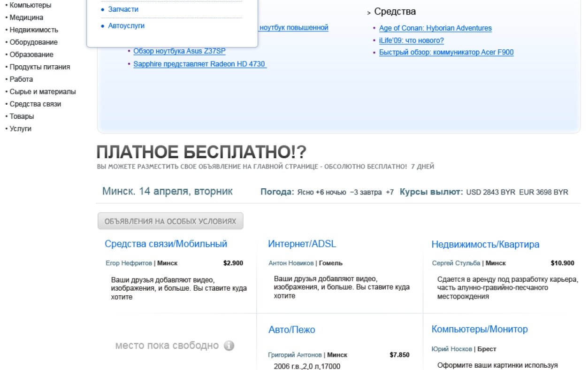Choose Сырье и материалы category

pos(43,92)
